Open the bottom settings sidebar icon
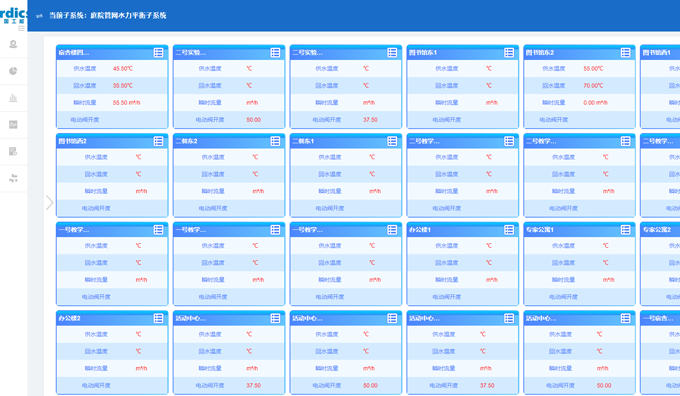The image size is (680, 396). pos(13,178)
